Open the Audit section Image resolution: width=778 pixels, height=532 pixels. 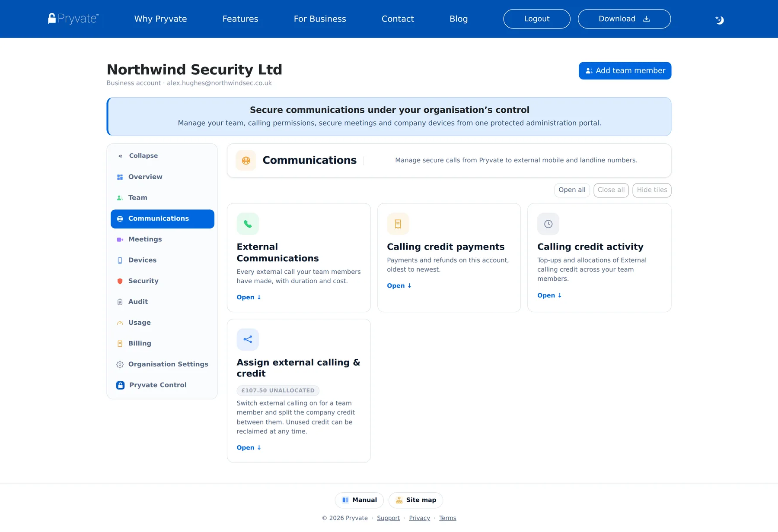pos(163,302)
